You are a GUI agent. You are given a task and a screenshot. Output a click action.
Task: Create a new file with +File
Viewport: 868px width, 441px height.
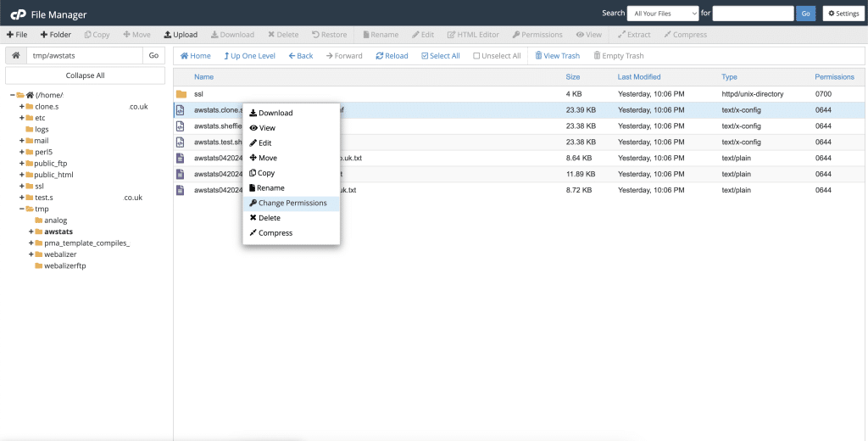pyautogui.click(x=17, y=35)
